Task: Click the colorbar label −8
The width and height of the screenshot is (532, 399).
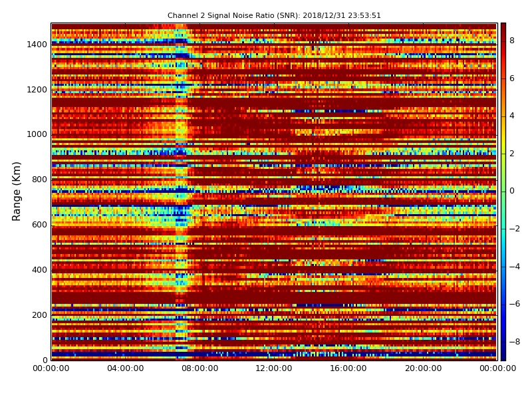Action: (515, 342)
